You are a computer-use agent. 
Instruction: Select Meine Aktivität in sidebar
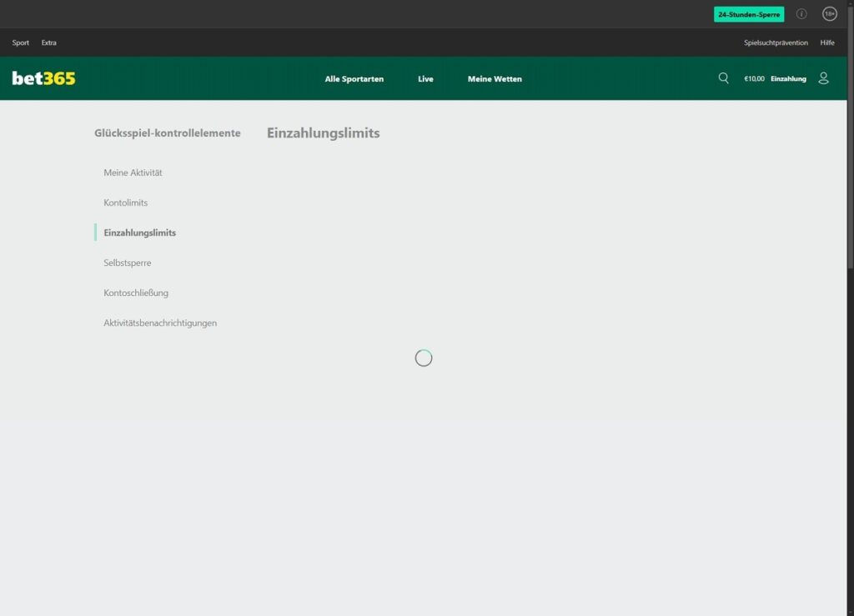[x=133, y=173]
